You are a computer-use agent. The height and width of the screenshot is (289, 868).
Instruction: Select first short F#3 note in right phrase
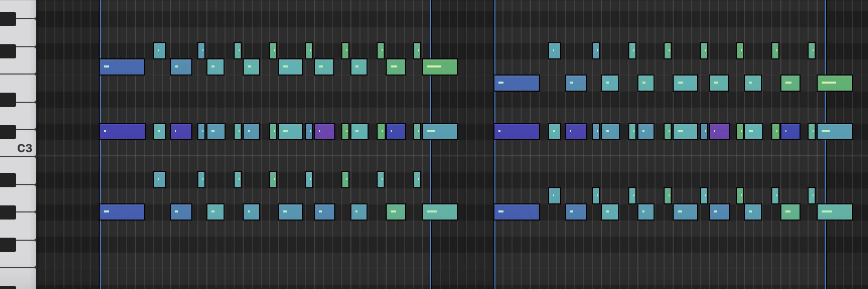554,51
